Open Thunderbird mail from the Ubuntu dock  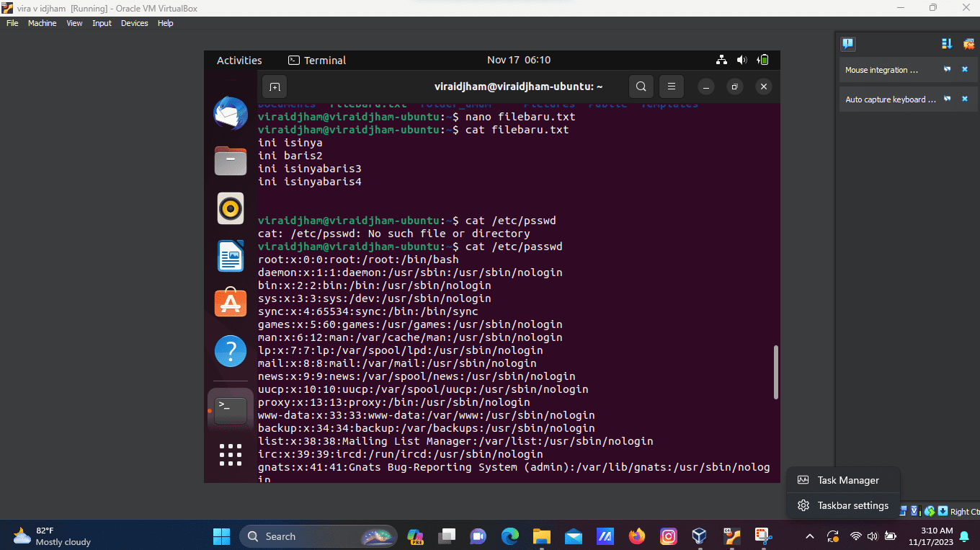(x=231, y=112)
